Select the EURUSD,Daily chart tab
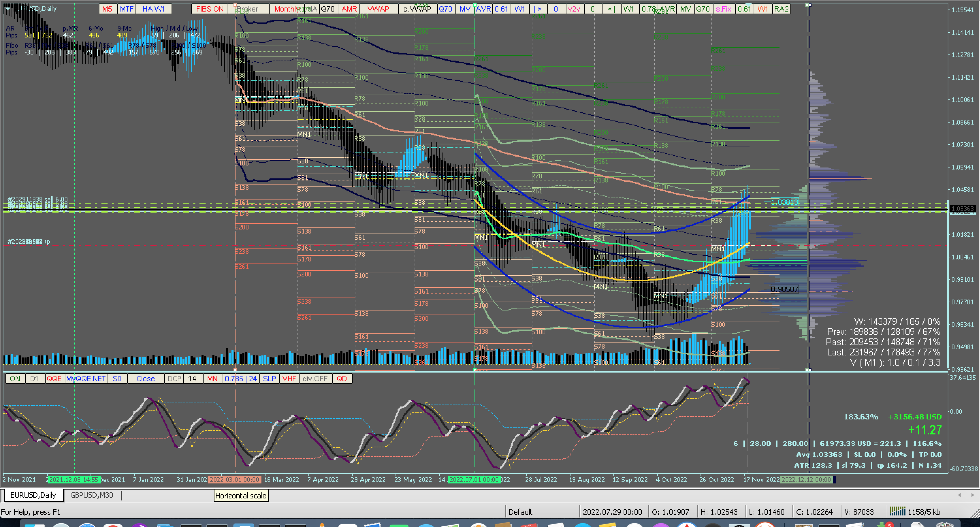This screenshot has width=980, height=527. coord(33,495)
